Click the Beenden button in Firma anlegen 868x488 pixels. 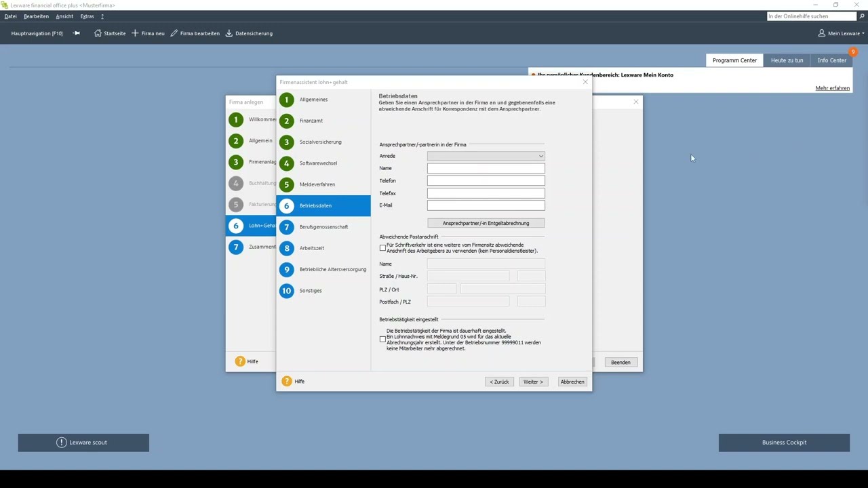point(620,362)
